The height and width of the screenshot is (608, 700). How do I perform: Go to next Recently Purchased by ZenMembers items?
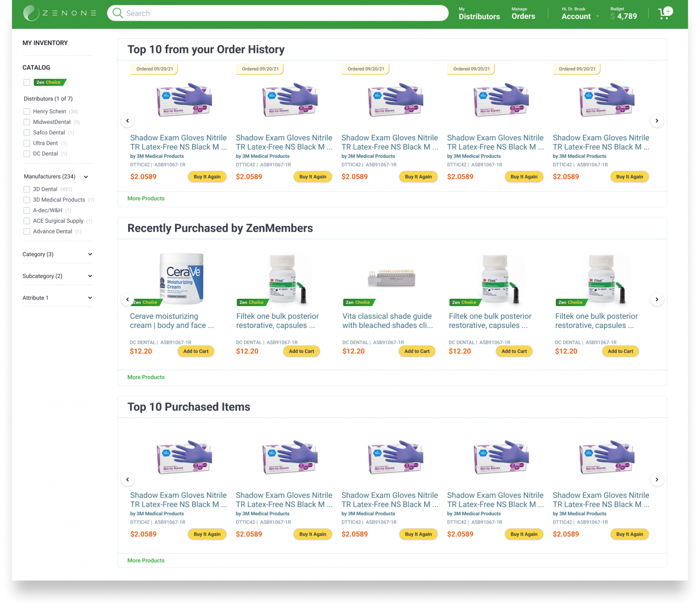[x=657, y=299]
